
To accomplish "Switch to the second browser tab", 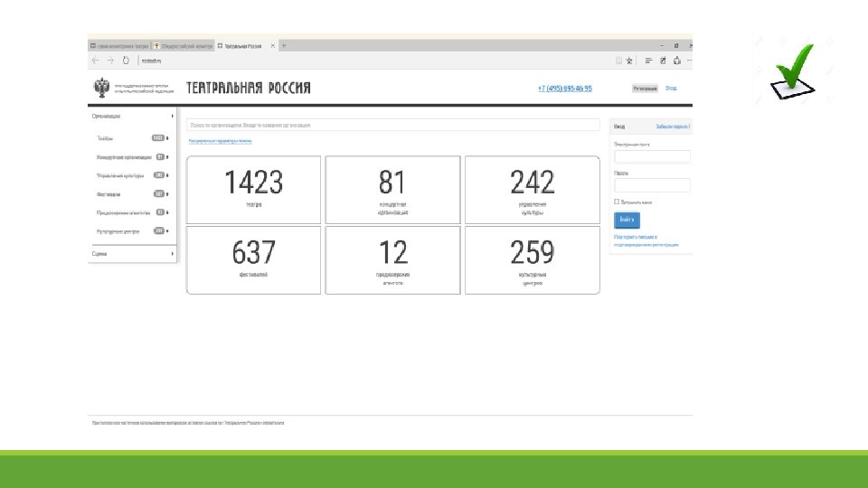I will [184, 46].
